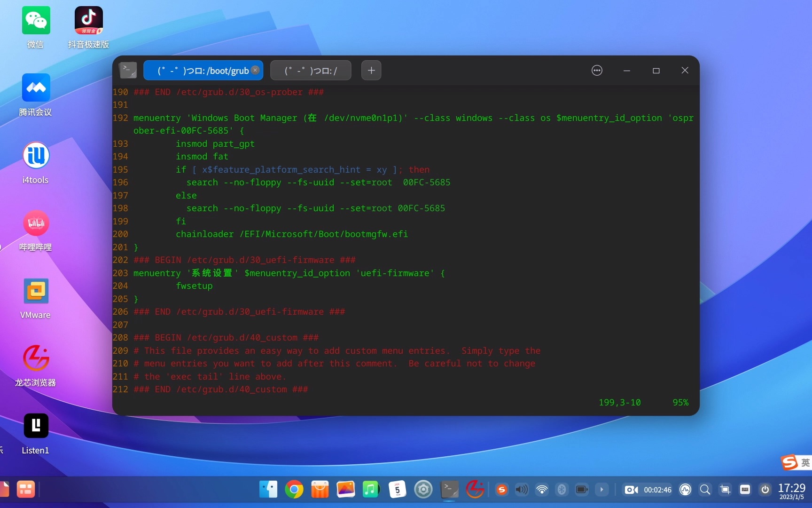Click the BEGIN 40_custom comment line

226,337
